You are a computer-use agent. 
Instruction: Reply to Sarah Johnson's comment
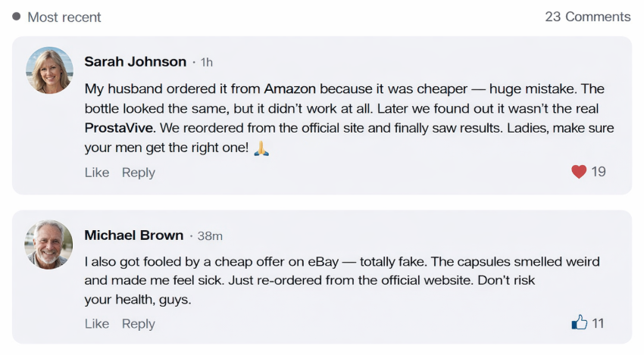pos(139,173)
